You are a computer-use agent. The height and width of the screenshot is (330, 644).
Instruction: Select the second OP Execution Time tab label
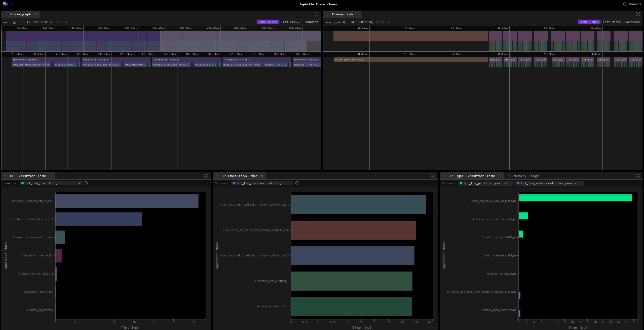coord(239,176)
